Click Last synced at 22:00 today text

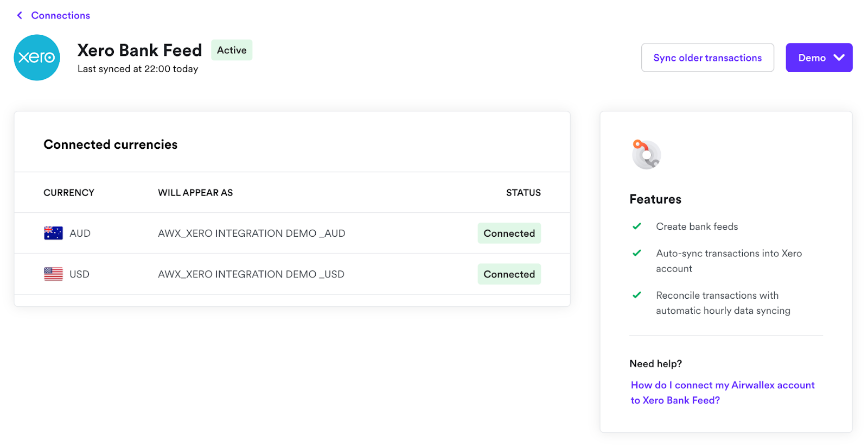point(138,69)
